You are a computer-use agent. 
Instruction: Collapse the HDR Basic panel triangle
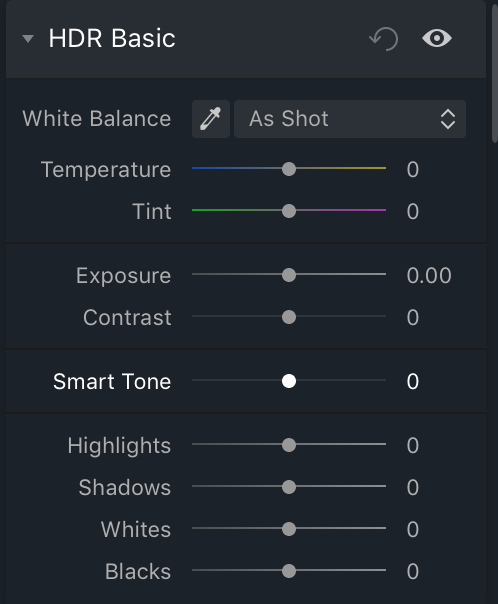coord(28,39)
